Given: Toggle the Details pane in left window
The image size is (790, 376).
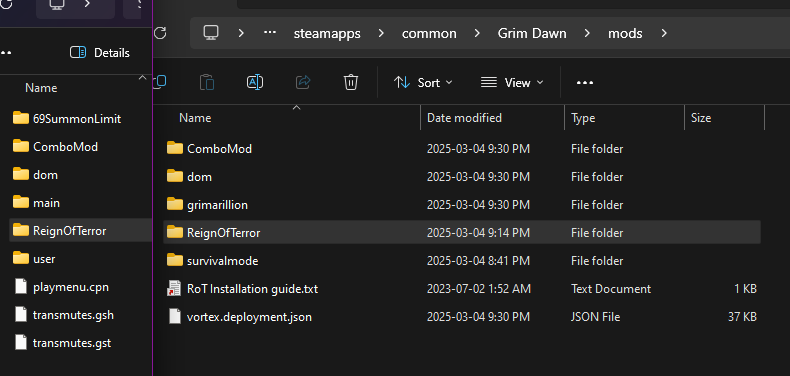Looking at the screenshot, I should click(100, 52).
